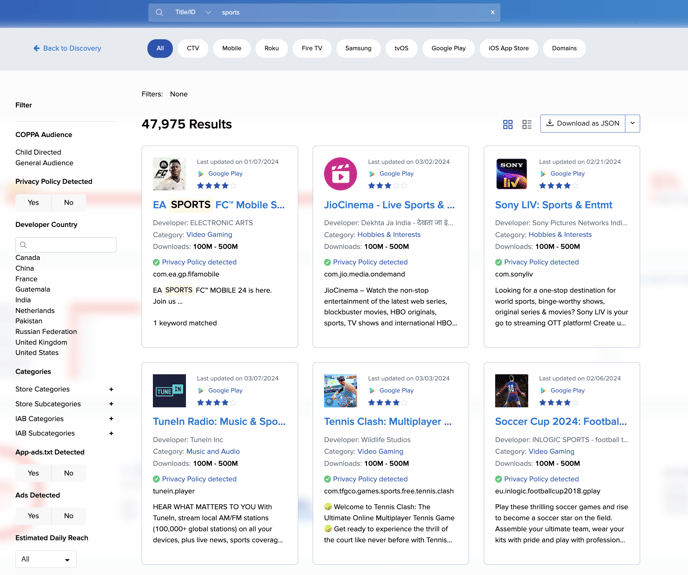
Task: Click star rating on Soccer Cup 2024 card
Action: tap(559, 402)
